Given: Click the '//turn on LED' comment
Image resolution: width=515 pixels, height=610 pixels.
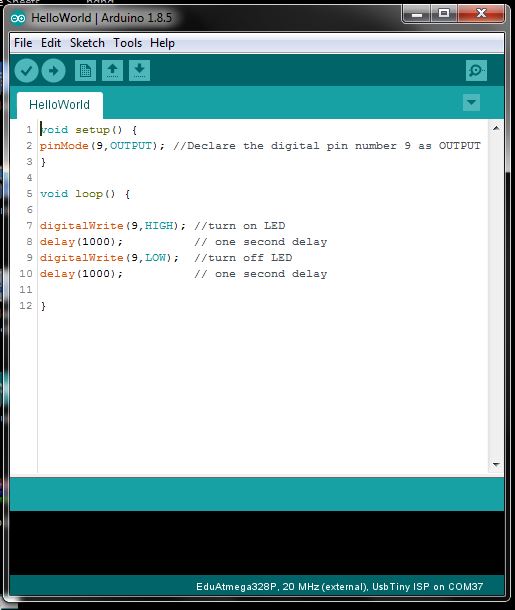Looking at the screenshot, I should click(x=240, y=226).
